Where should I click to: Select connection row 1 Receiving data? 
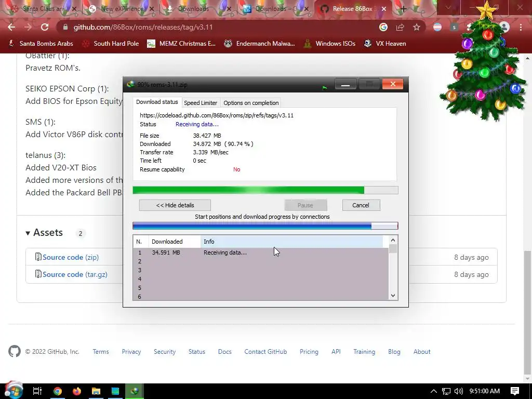[x=261, y=253]
